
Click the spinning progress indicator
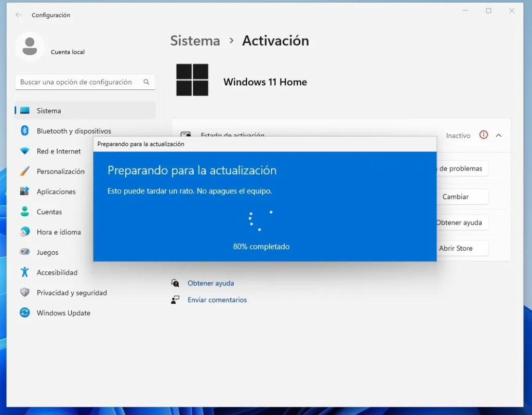click(260, 221)
